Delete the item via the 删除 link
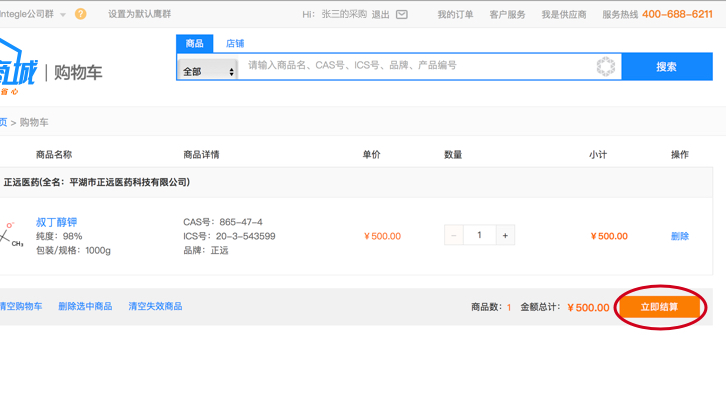The height and width of the screenshot is (410, 726). 680,236
